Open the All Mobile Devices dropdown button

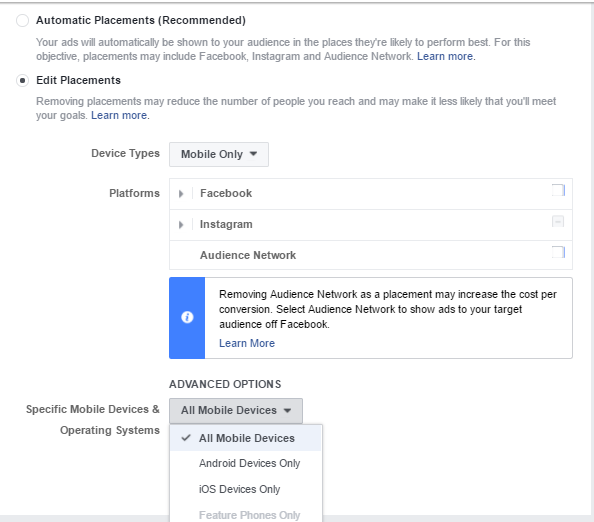click(x=236, y=411)
